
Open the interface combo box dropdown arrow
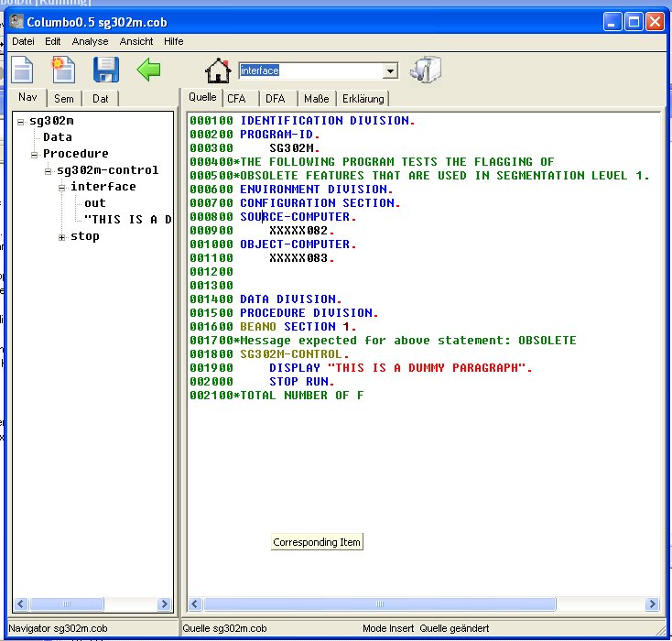pyautogui.click(x=390, y=71)
